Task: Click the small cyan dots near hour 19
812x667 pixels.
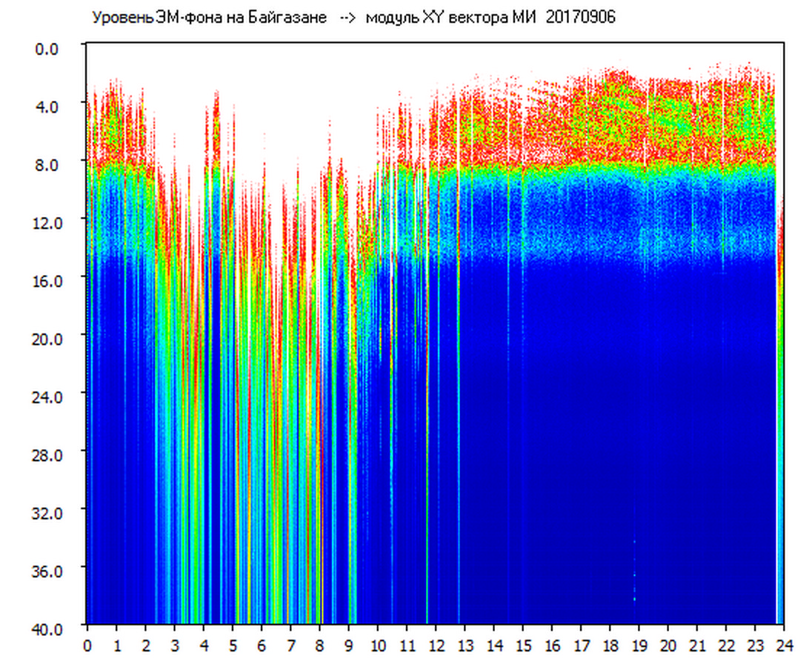Action: pos(635,585)
